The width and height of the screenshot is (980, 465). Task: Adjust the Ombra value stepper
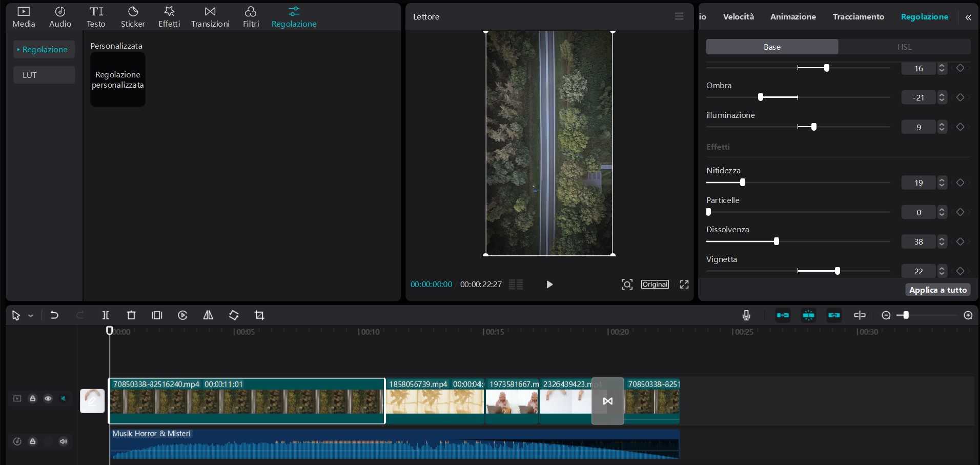[x=942, y=97]
